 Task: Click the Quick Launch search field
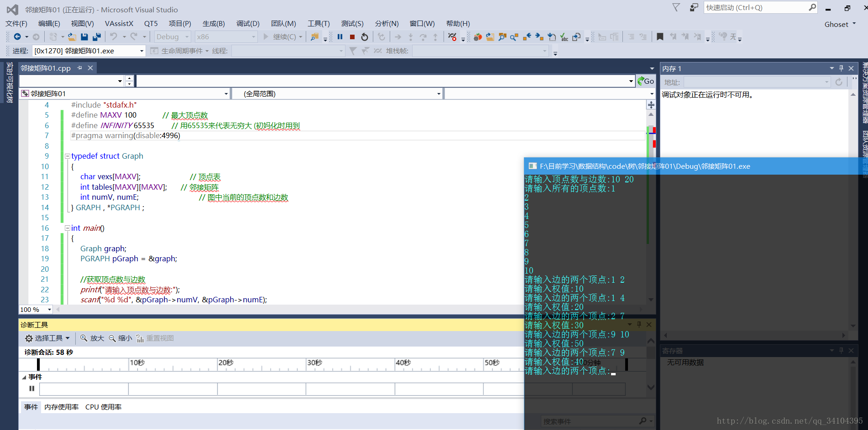(x=760, y=7)
